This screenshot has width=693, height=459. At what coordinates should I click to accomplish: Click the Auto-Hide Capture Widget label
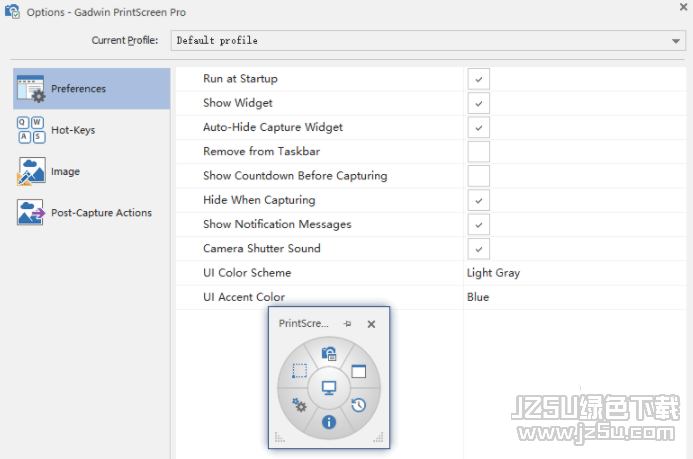click(x=273, y=128)
